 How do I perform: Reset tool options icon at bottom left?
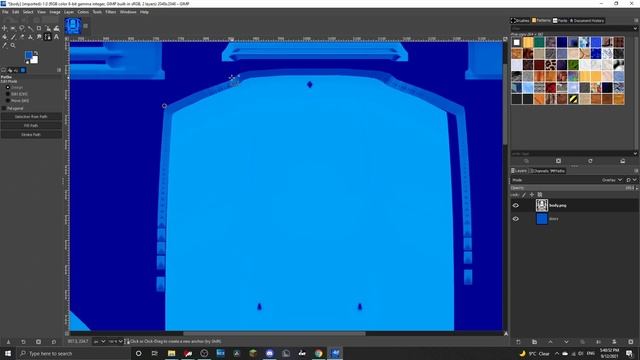point(53,342)
